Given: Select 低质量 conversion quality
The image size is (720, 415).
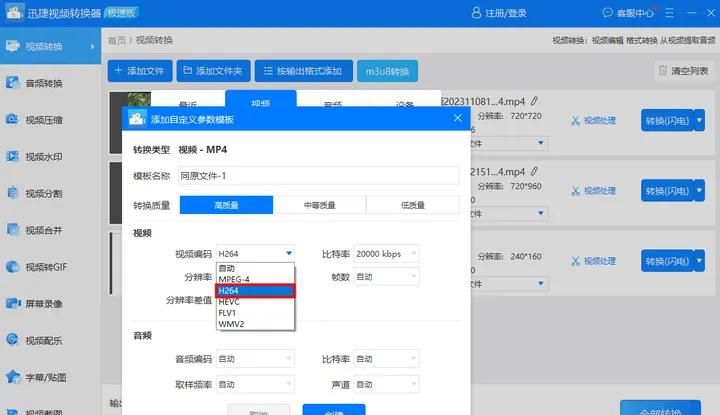Looking at the screenshot, I should (413, 205).
